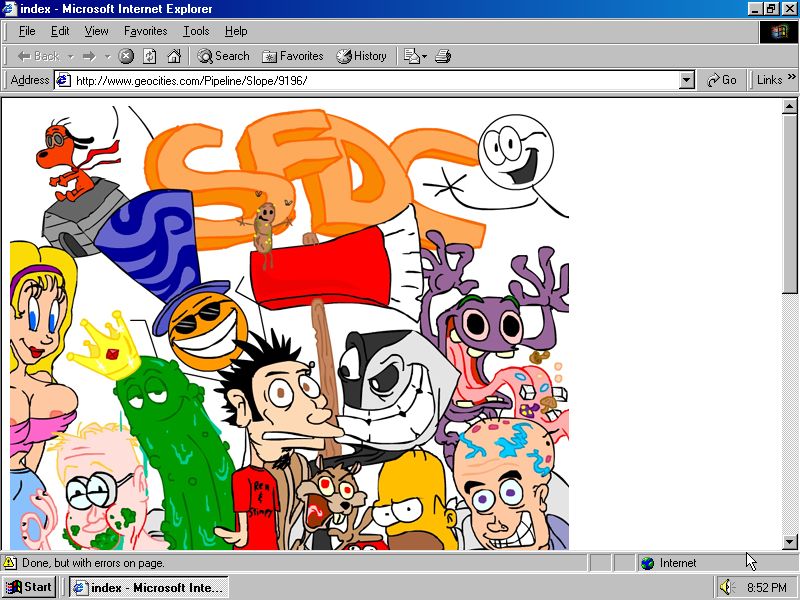This screenshot has height=600, width=800.
Task: Click the Go button
Action: 721,80
